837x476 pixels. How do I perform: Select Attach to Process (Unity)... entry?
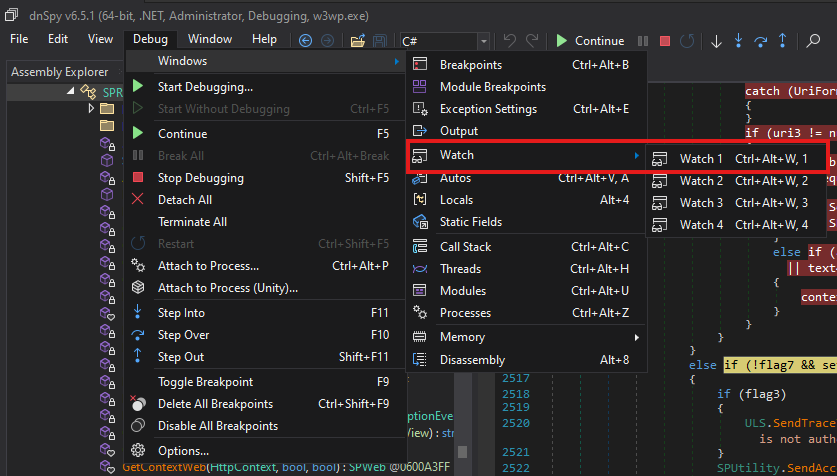click(265, 288)
